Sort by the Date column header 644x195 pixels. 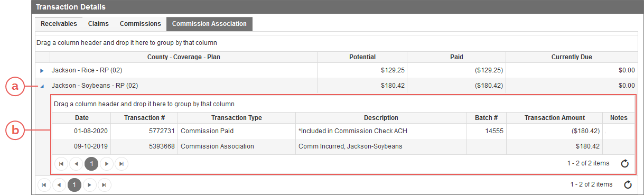pos(82,118)
